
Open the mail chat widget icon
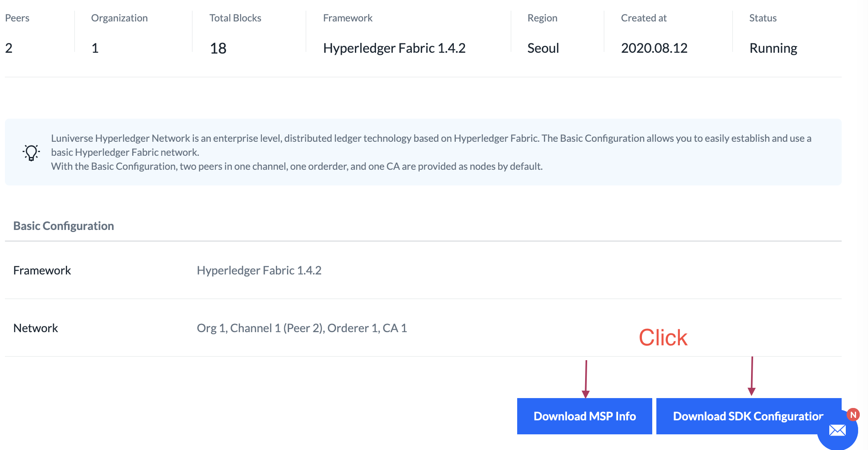click(838, 431)
